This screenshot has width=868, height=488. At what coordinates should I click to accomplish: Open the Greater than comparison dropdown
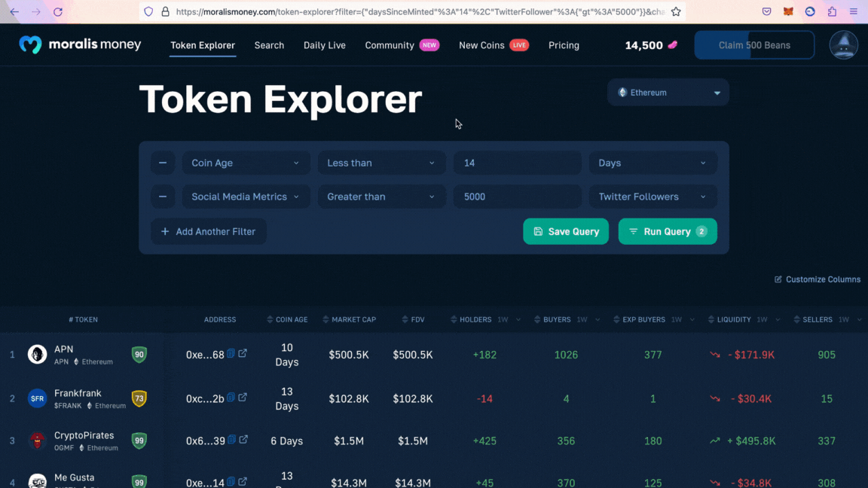coord(381,197)
